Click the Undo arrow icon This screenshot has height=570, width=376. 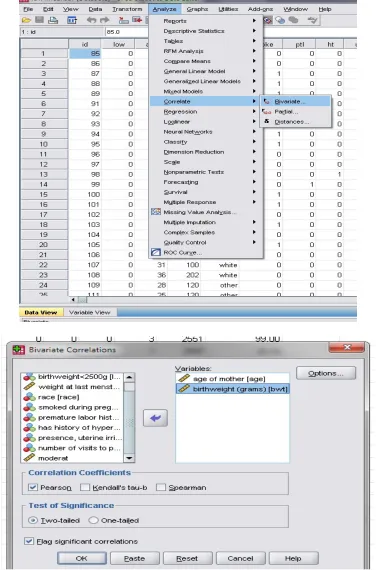tap(91, 20)
